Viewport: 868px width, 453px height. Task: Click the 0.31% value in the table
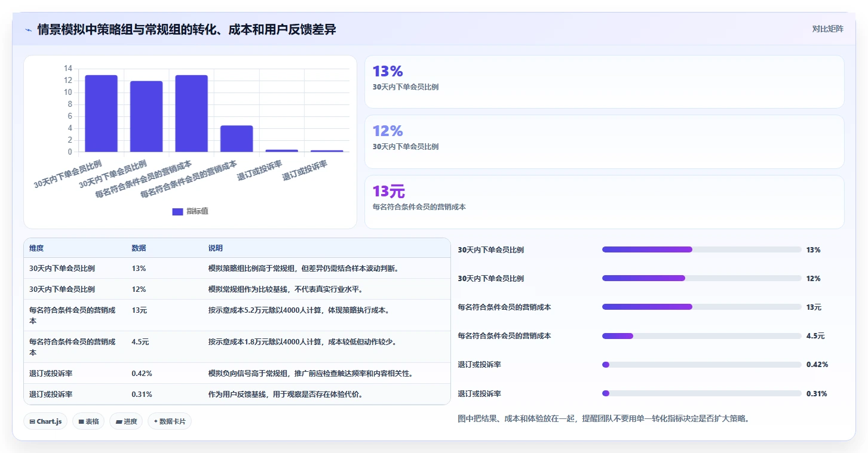coord(142,395)
